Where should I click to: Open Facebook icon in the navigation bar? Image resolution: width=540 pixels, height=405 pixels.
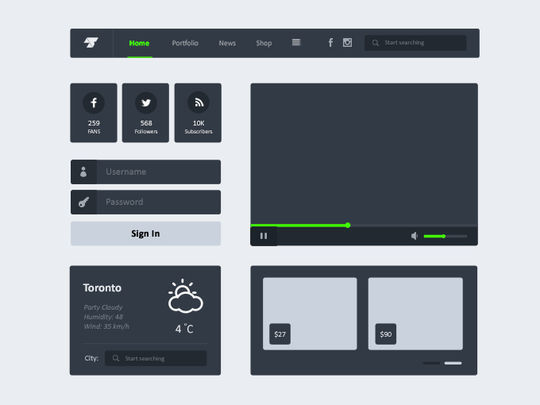point(331,43)
